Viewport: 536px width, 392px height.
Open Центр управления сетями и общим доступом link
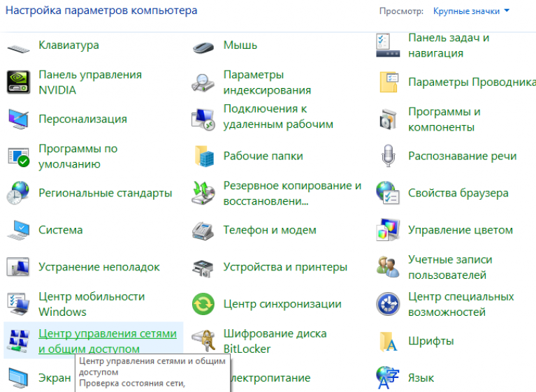click(x=108, y=342)
